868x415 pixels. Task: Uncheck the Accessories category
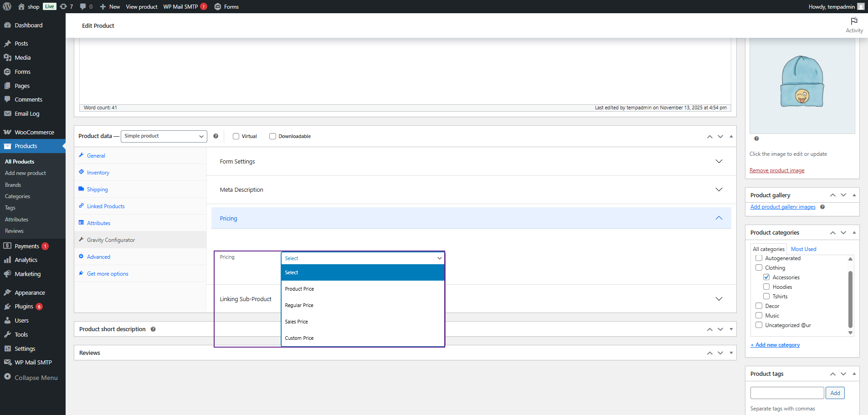766,277
